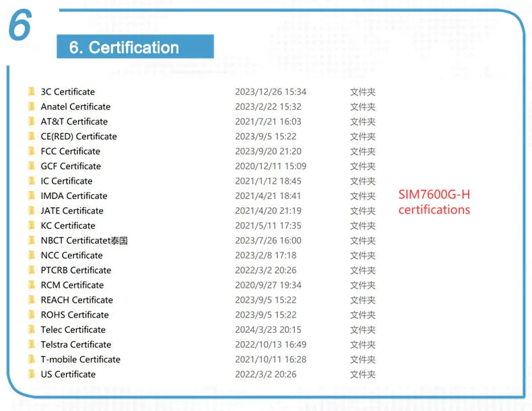Click the date 2021/1/12 18:45
Viewport: 532px width, 411px height.
click(x=268, y=181)
